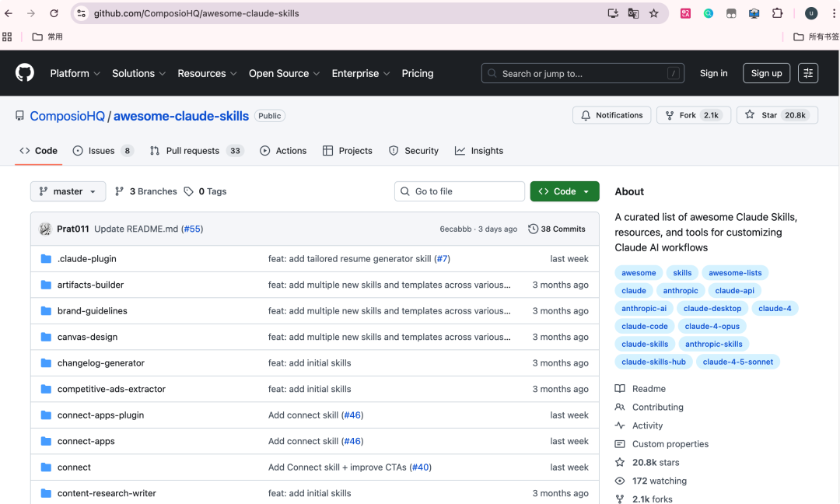840x504 pixels.
Task: Star the awesome-claude-skills repository
Action: pos(775,115)
